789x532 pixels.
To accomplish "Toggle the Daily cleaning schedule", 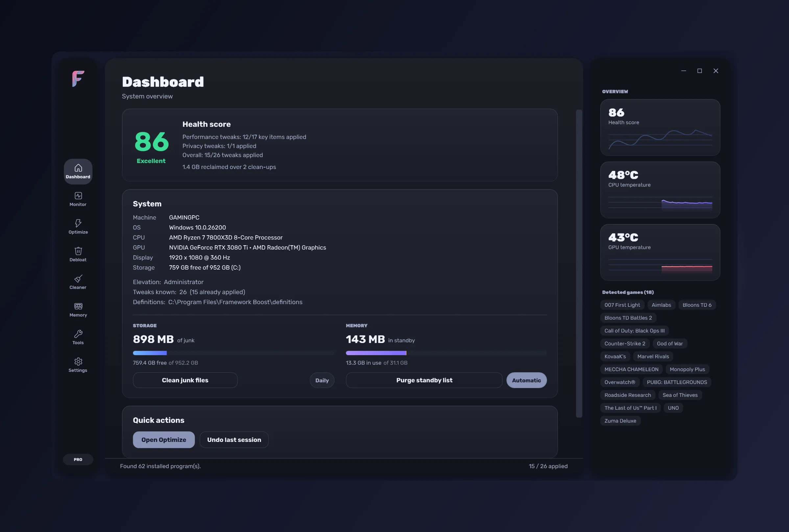I will 322,380.
